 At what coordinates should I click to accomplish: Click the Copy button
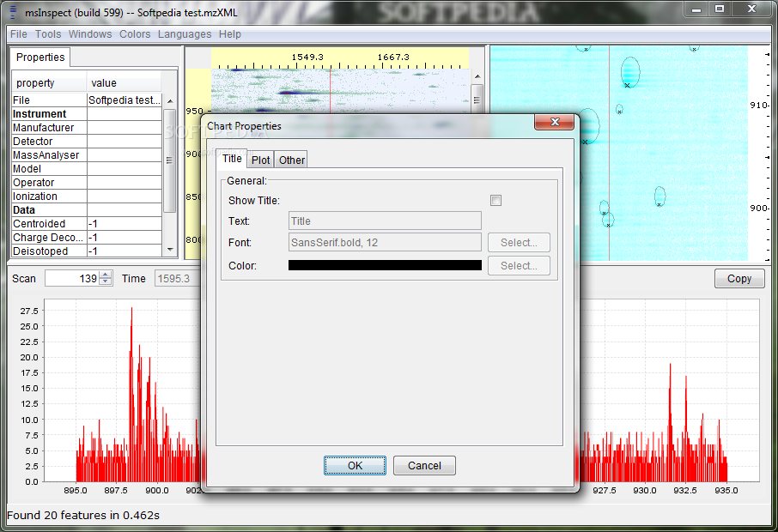click(739, 279)
